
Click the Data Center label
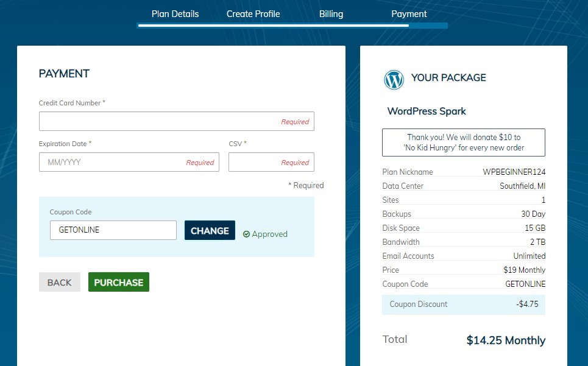(x=403, y=186)
